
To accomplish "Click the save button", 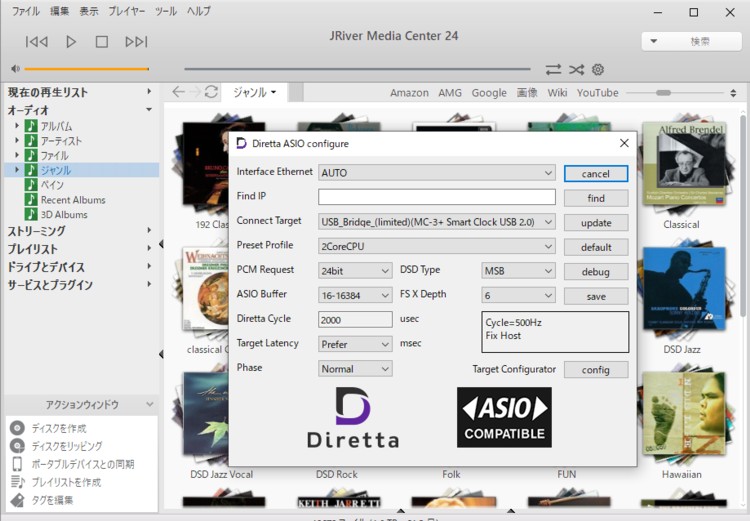I will 596,297.
